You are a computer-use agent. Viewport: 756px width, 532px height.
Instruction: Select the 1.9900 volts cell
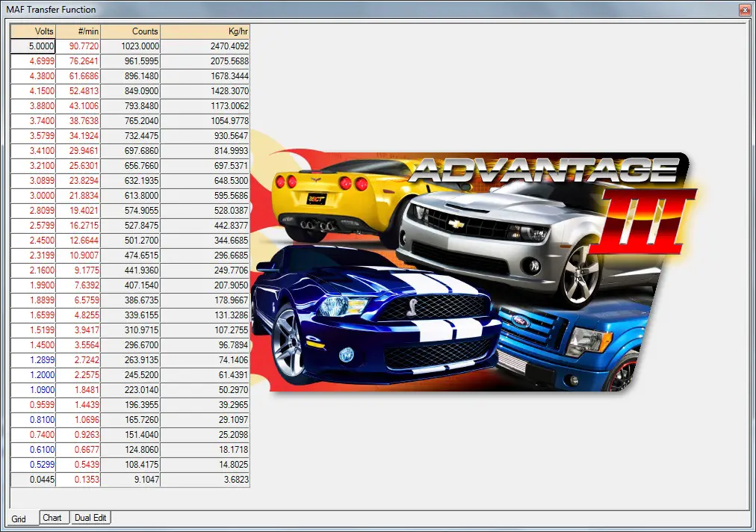(x=34, y=285)
